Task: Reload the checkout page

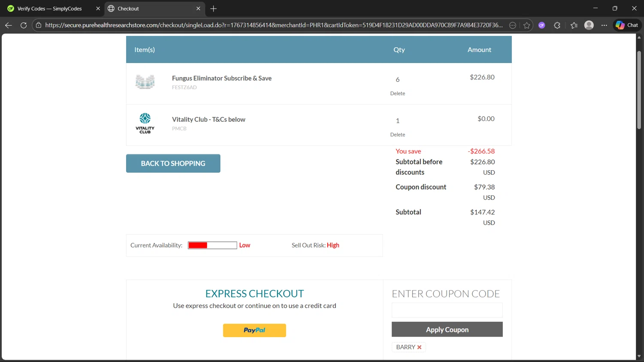Action: (x=24, y=25)
